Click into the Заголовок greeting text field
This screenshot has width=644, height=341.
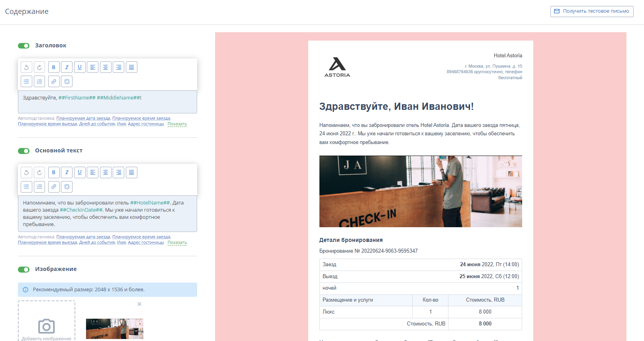click(x=108, y=102)
